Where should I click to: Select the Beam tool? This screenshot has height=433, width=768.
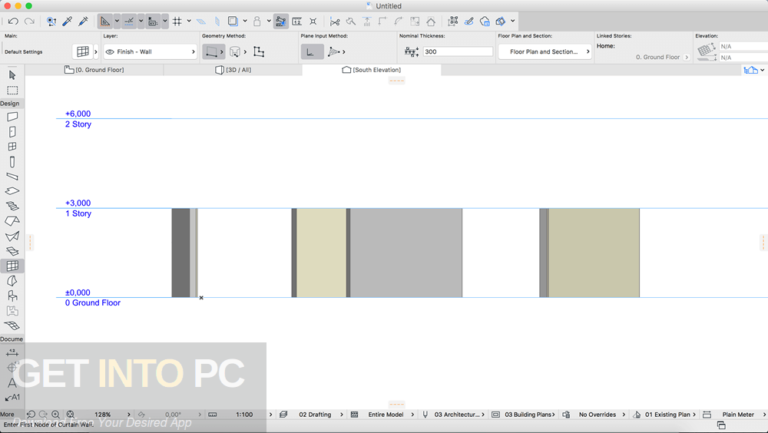pos(12,176)
